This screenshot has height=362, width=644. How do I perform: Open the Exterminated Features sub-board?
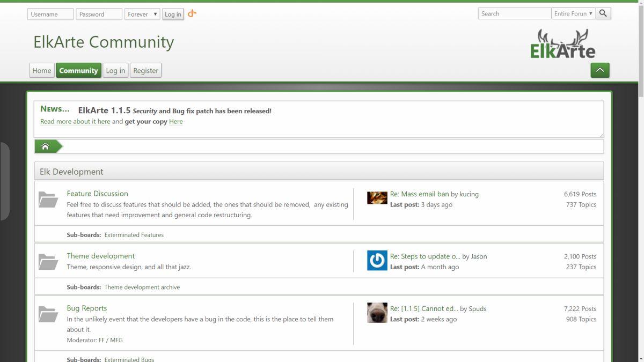click(x=134, y=235)
